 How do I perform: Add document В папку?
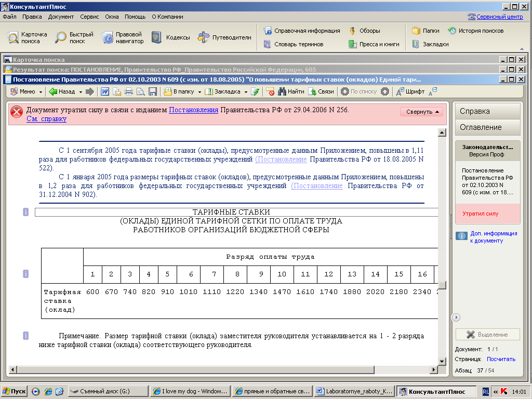tap(179, 91)
